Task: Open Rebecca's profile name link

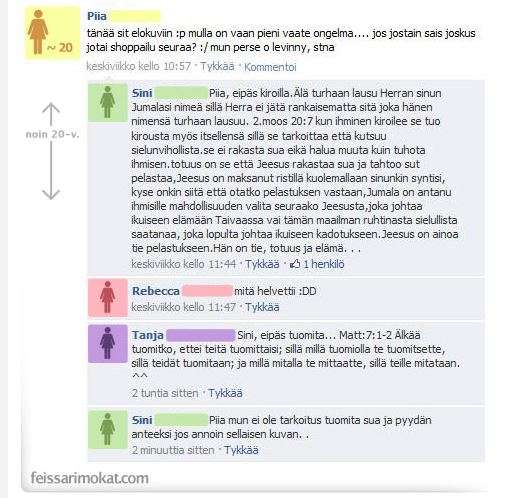Action: pyautogui.click(x=156, y=291)
